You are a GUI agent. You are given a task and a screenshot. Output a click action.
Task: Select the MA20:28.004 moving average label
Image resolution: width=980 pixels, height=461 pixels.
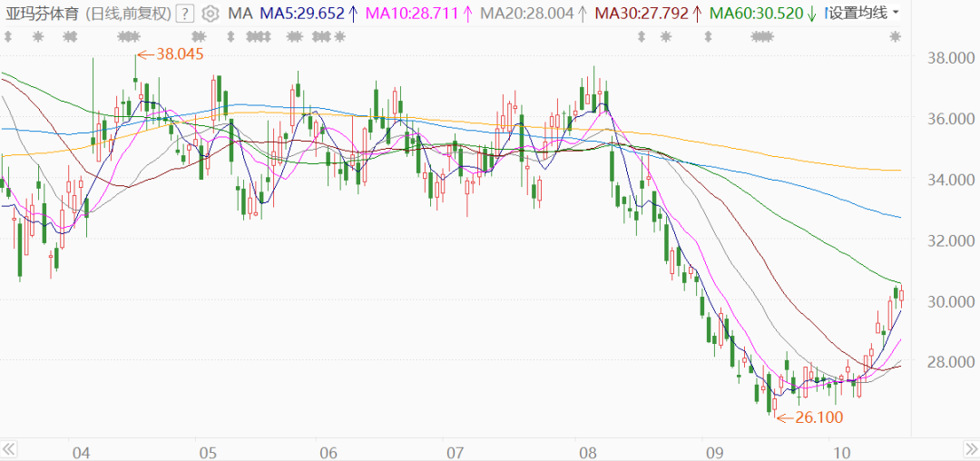point(527,13)
